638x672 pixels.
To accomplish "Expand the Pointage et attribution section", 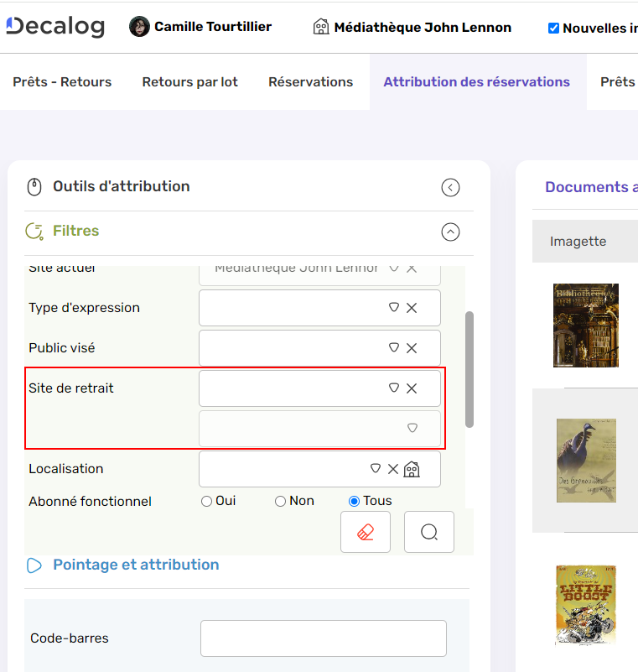I will click(136, 565).
